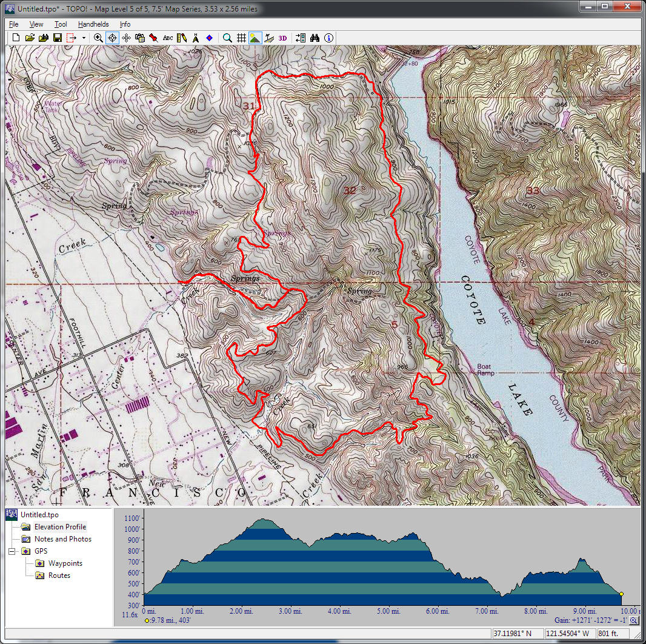Select the Traveling pan arrows tool
The height and width of the screenshot is (644, 646).
pyautogui.click(x=126, y=38)
